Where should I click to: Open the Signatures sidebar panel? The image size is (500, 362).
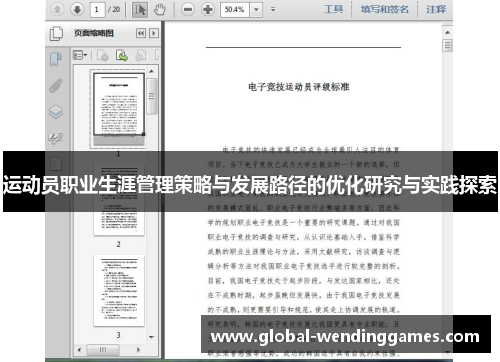point(56,138)
